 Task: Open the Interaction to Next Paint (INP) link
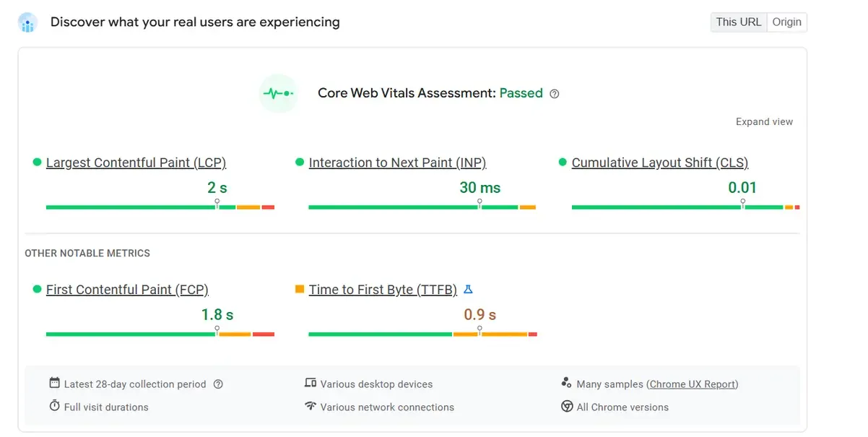click(x=397, y=163)
